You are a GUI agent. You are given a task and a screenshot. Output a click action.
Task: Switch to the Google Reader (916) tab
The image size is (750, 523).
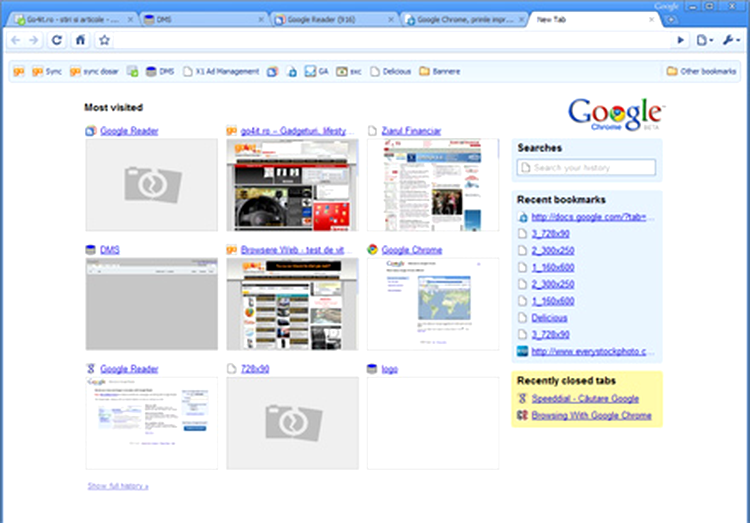click(x=335, y=20)
